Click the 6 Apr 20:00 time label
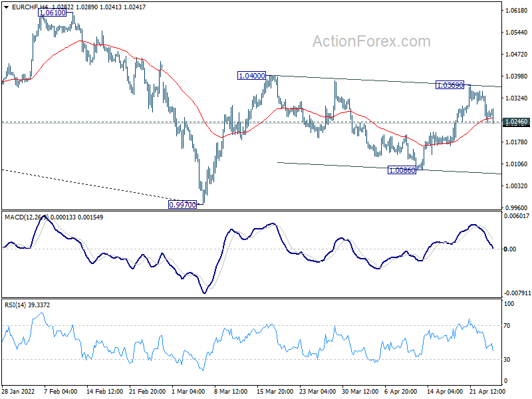This screenshot has height=399, width=532. pyautogui.click(x=401, y=392)
